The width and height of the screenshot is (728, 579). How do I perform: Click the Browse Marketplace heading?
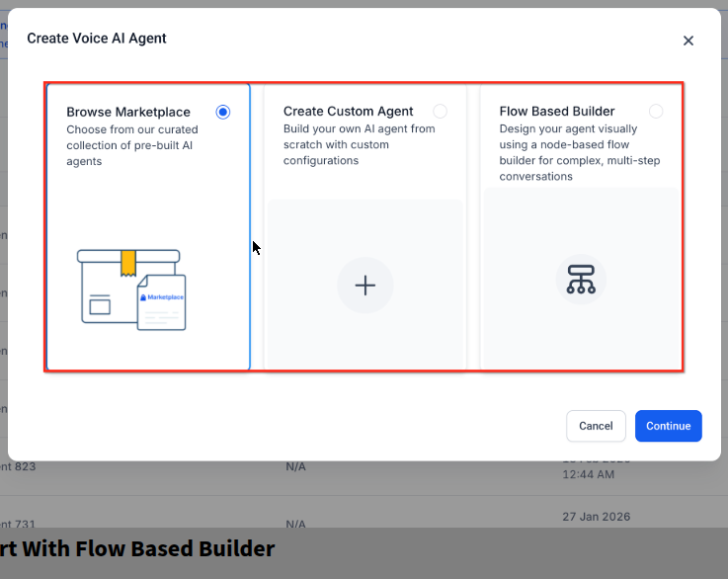(x=128, y=112)
